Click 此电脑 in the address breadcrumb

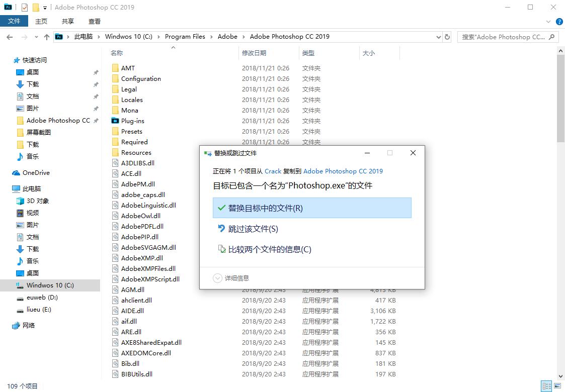click(x=83, y=36)
